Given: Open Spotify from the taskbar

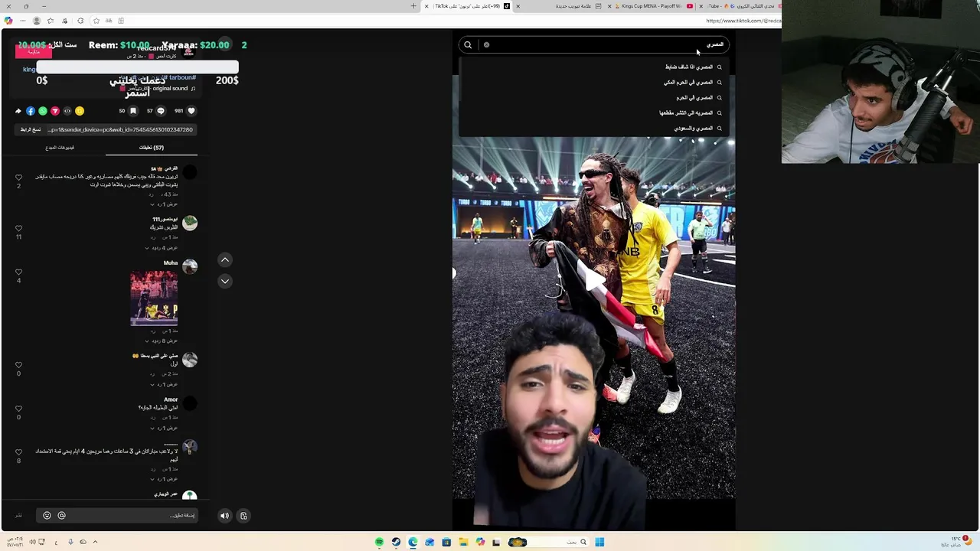Looking at the screenshot, I should click(379, 542).
